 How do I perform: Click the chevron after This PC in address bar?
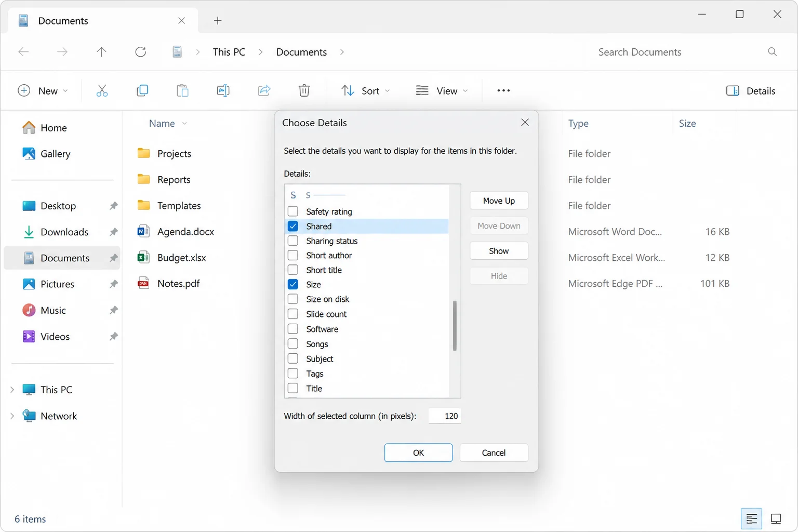click(x=261, y=52)
